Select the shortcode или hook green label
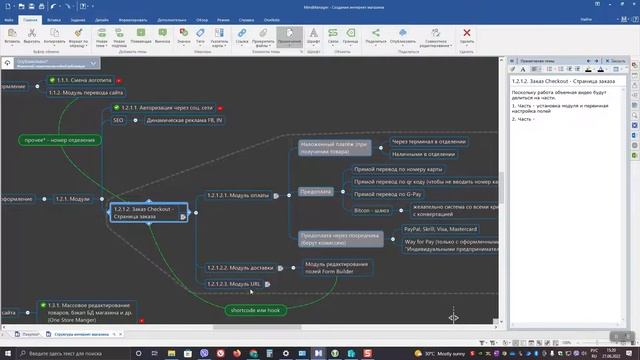This screenshot has height=360, width=640. (256, 310)
